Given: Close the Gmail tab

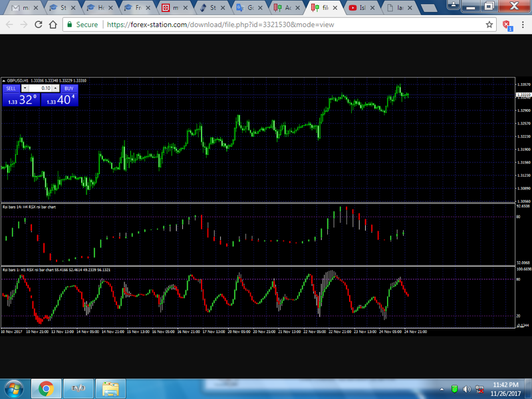Looking at the screenshot, I should coord(36,8).
